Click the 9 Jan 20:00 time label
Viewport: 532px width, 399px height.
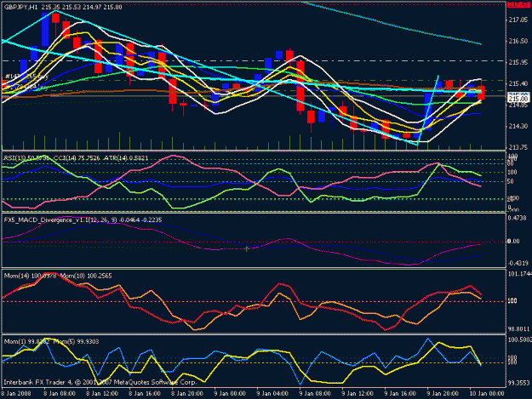coord(443,394)
